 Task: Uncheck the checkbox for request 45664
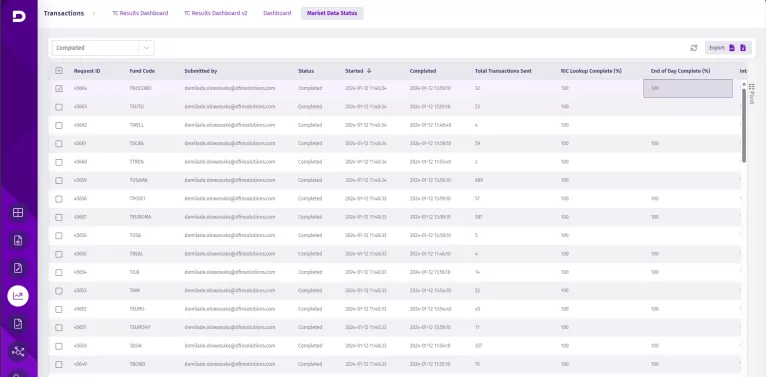coord(59,88)
